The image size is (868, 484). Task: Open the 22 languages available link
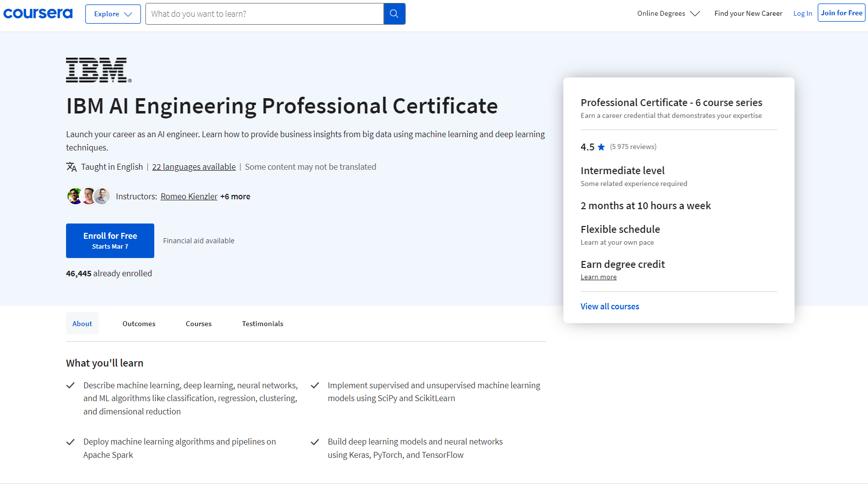[194, 167]
